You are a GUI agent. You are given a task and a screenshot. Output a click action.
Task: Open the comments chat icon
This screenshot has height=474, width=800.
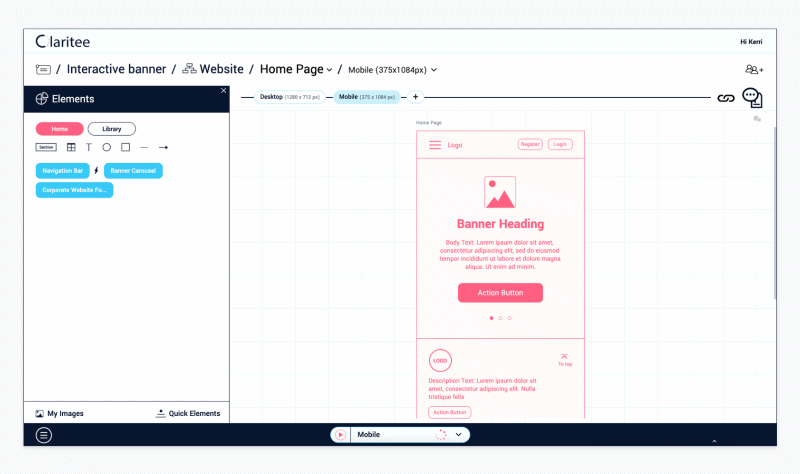(753, 97)
